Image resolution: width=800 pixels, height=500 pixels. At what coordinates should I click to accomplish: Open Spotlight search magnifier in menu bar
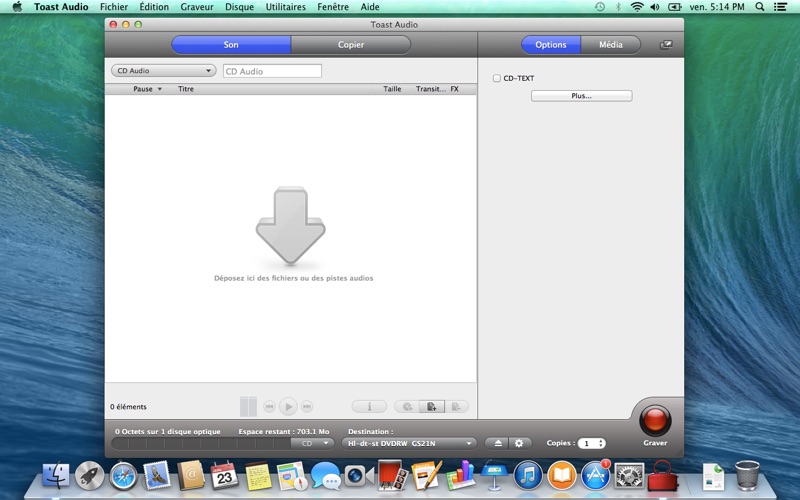[760, 7]
